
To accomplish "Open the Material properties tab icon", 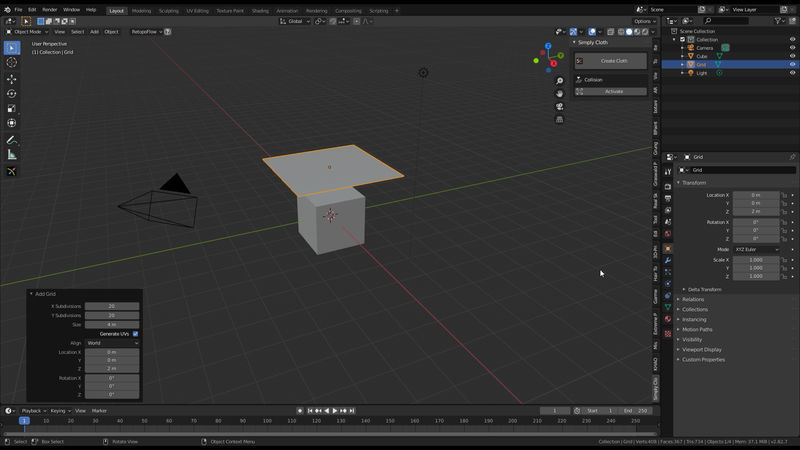I will click(668, 319).
